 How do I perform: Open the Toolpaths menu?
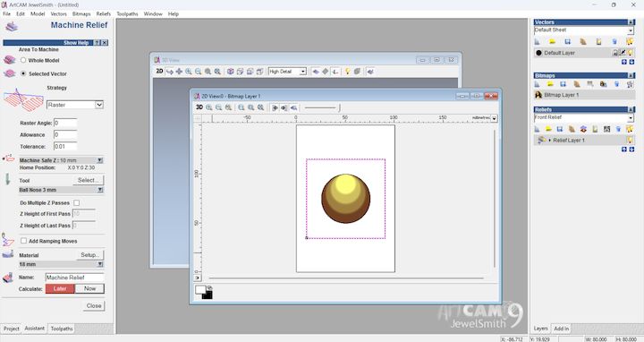pos(127,13)
